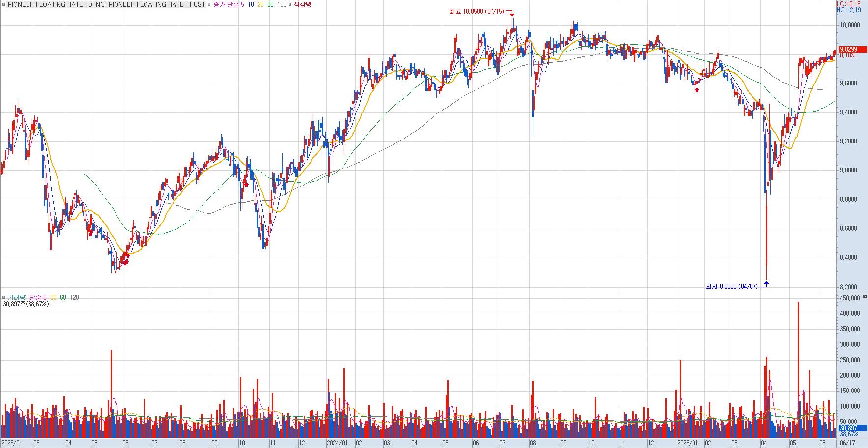This screenshot has width=868, height=448.
Task: Click the 2023/01 date axis label
Action: coord(12,443)
